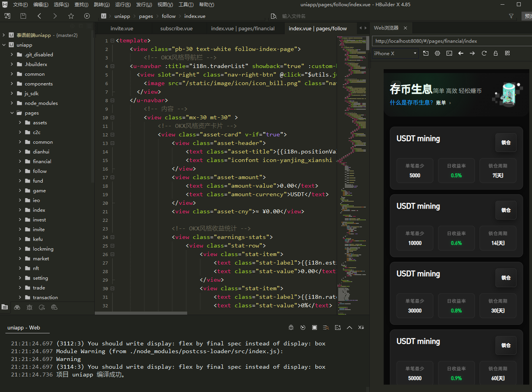This screenshot has height=392, width=532.
Task: Open browser preview settings gear
Action: click(x=437, y=53)
